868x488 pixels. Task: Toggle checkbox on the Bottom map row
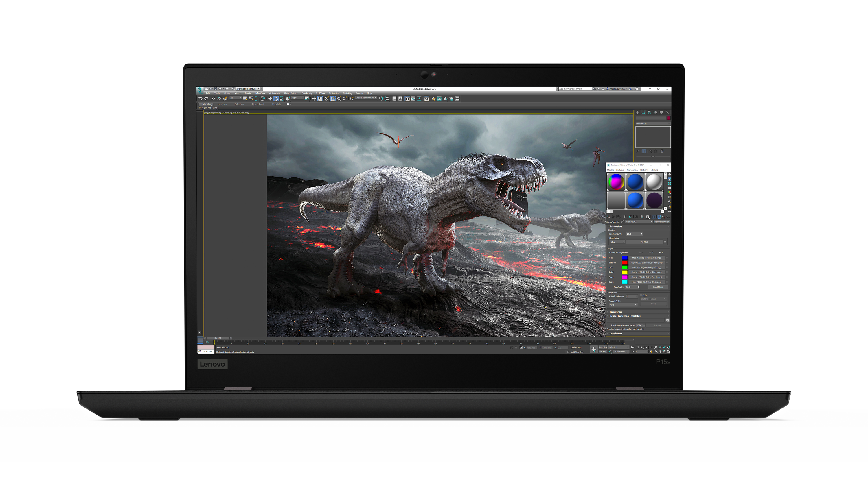(667, 263)
